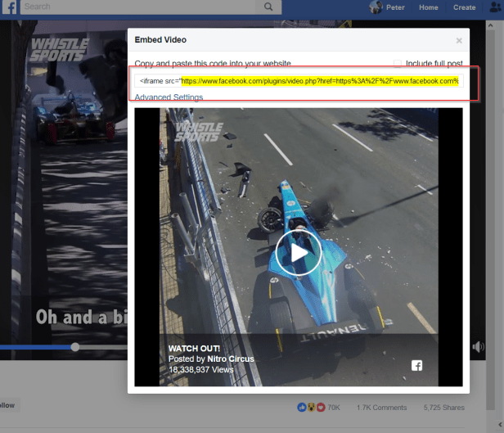This screenshot has height=433, width=504.
Task: Click the Nitro Circus poster link
Action: (231, 359)
